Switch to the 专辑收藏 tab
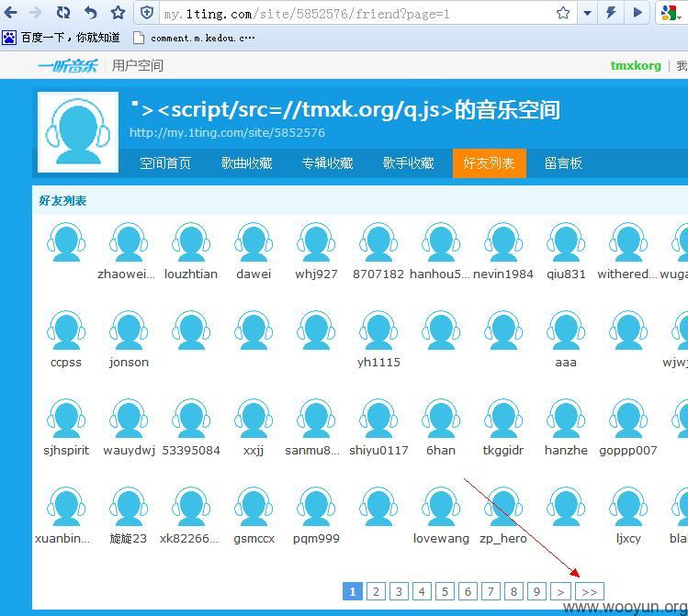688x616 pixels. click(x=327, y=163)
